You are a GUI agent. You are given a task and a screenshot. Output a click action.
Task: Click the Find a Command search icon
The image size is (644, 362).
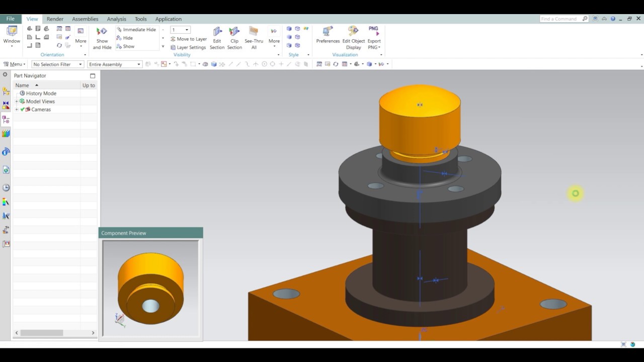tap(585, 19)
